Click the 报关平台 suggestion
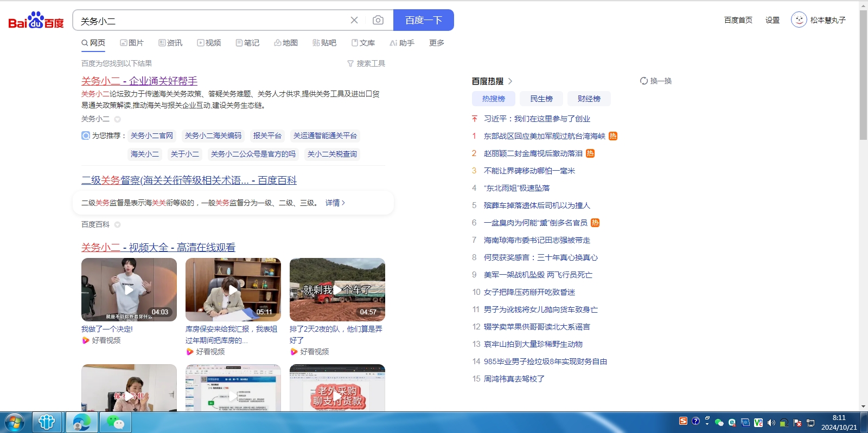The width and height of the screenshot is (868, 433). click(267, 135)
